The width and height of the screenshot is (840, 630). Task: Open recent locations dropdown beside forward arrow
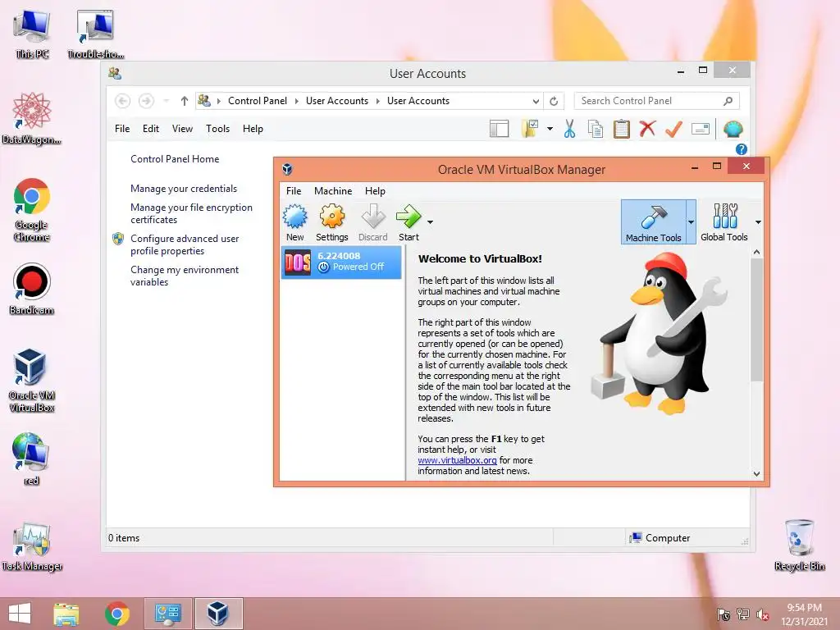coord(166,101)
